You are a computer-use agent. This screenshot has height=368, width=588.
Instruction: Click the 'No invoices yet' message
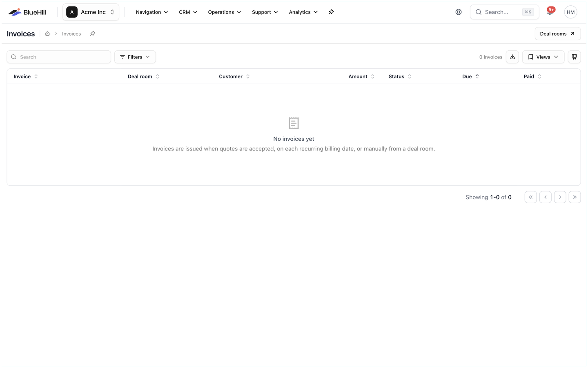point(294,139)
